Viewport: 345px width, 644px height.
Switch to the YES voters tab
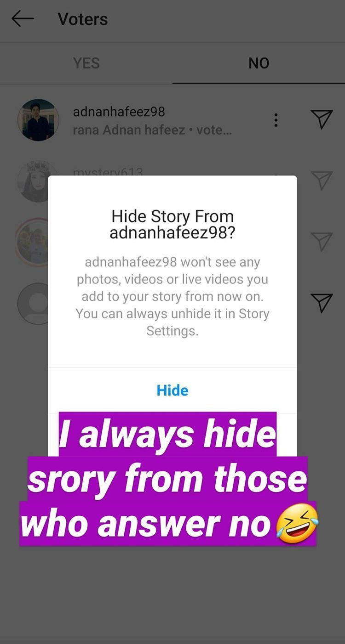(x=86, y=63)
